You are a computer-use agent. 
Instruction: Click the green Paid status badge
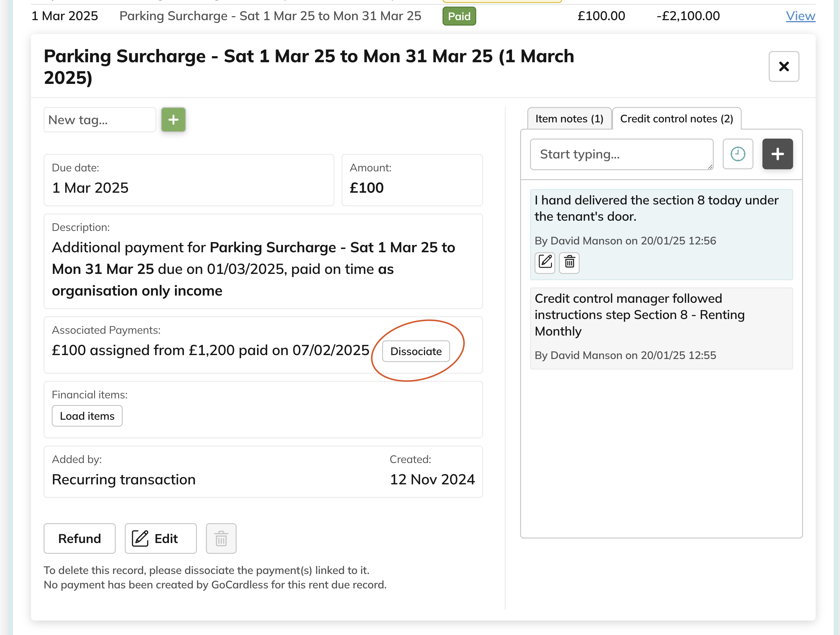(x=459, y=16)
